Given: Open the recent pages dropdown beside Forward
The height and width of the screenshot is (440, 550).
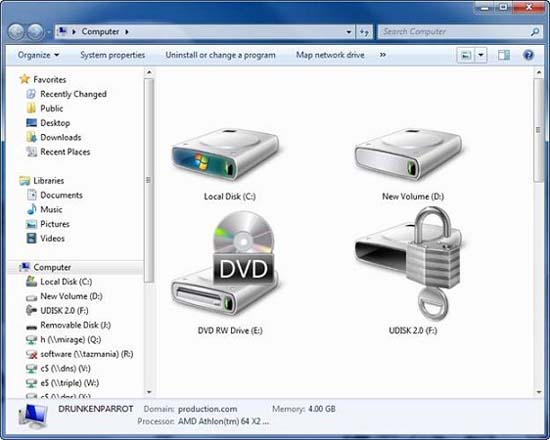Looking at the screenshot, I should click(49, 32).
